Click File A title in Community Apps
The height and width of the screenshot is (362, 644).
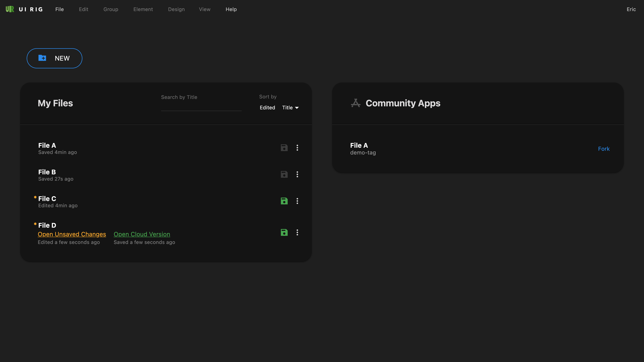(x=359, y=145)
